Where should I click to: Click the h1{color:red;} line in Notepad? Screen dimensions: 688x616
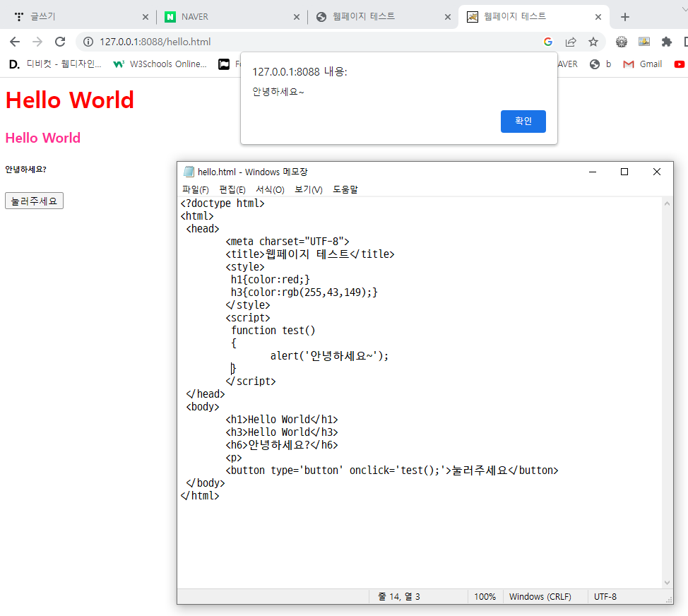271,280
